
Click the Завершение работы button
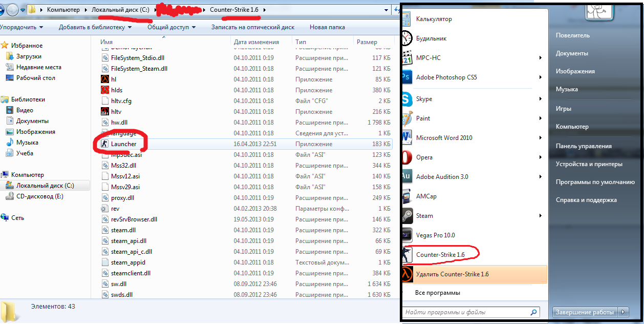coord(586,312)
